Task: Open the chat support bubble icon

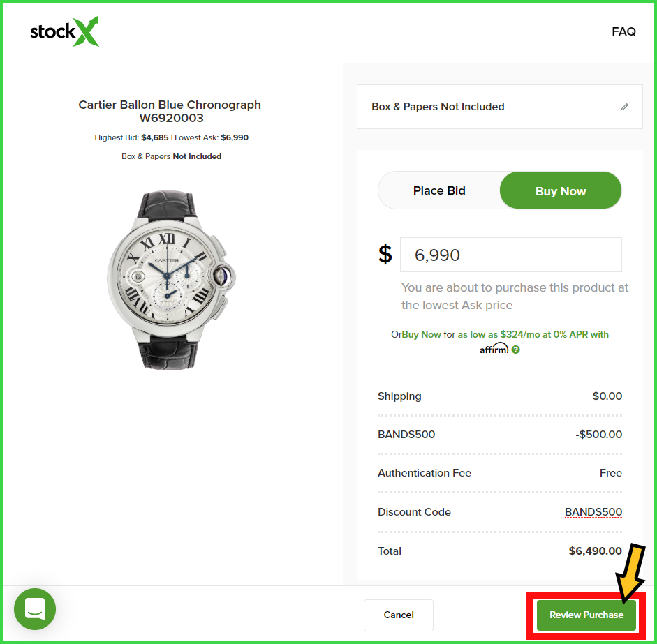Action: [x=35, y=609]
